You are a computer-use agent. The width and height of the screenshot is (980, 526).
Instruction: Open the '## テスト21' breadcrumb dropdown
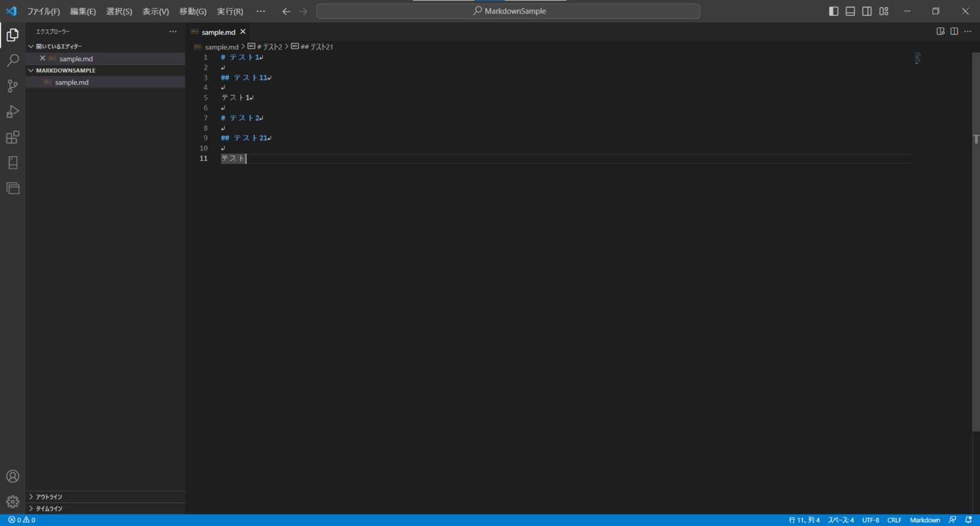coord(312,47)
